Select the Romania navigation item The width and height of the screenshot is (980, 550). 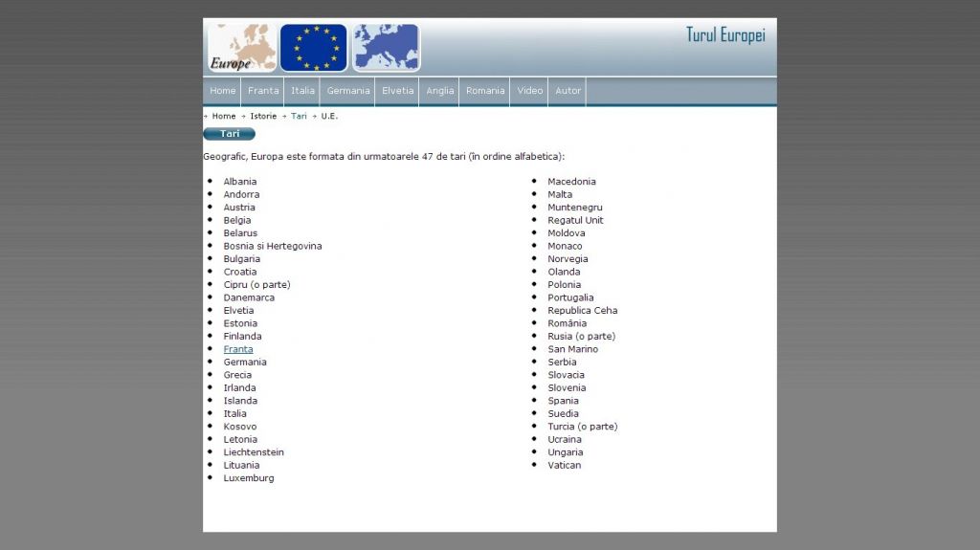pos(485,91)
